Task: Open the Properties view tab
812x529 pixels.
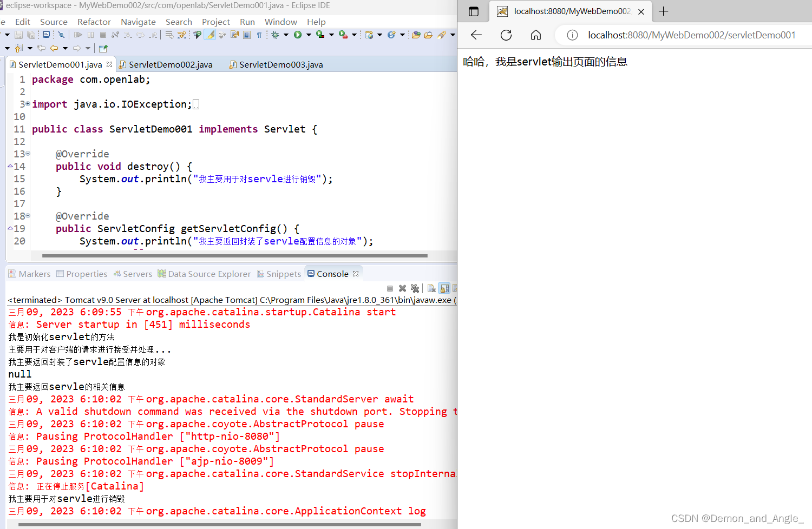Action: click(x=82, y=274)
